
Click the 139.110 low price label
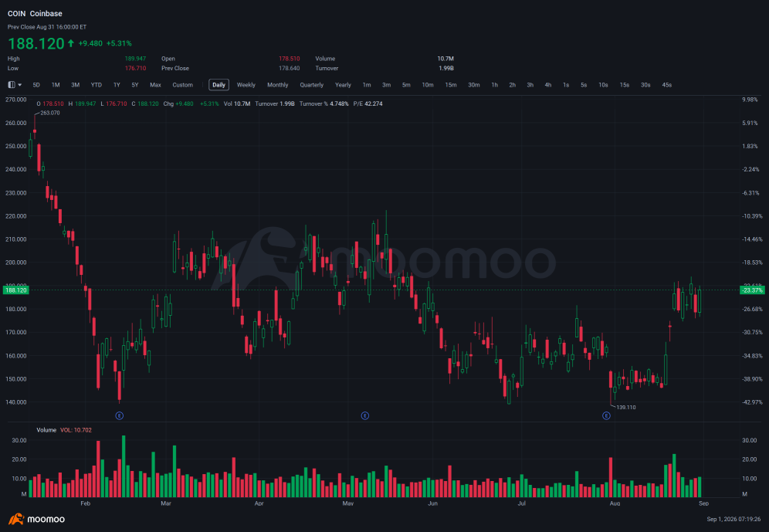tap(626, 408)
